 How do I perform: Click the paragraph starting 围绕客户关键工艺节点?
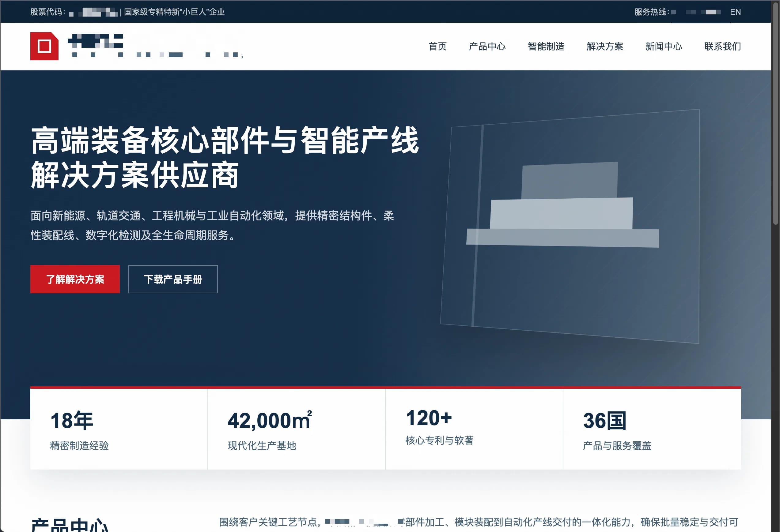point(479,522)
